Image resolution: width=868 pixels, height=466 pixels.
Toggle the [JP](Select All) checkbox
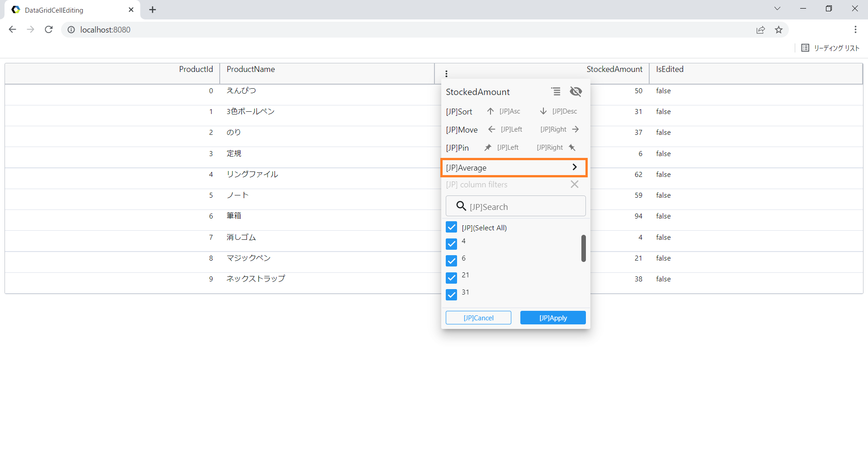coord(452,227)
